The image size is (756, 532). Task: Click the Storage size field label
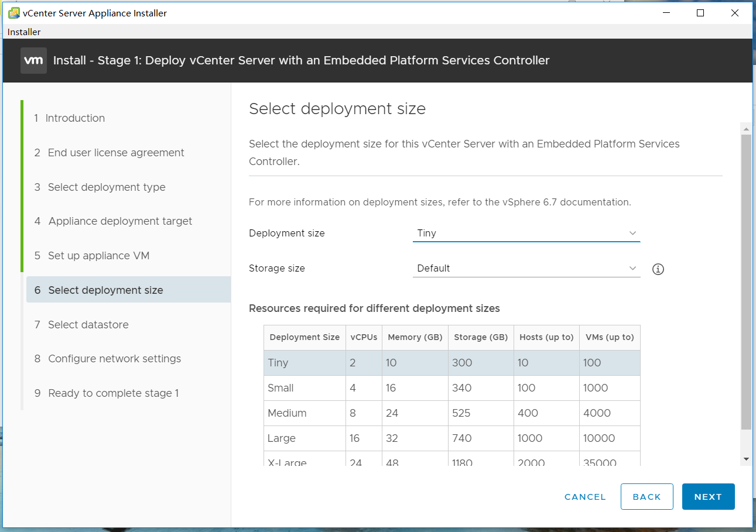tap(277, 268)
